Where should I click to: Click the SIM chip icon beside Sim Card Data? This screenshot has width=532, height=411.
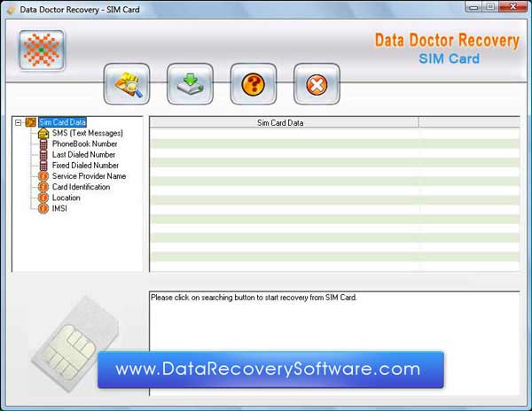[x=30, y=122]
